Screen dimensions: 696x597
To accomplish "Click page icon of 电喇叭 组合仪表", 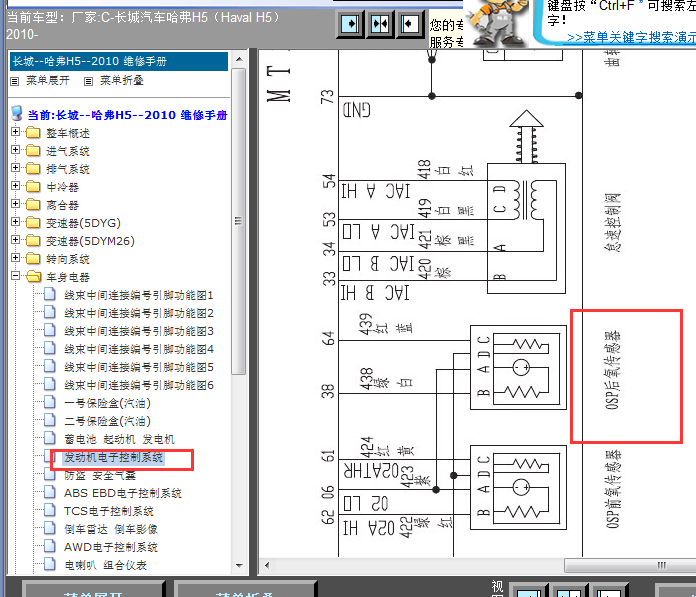I will point(50,564).
